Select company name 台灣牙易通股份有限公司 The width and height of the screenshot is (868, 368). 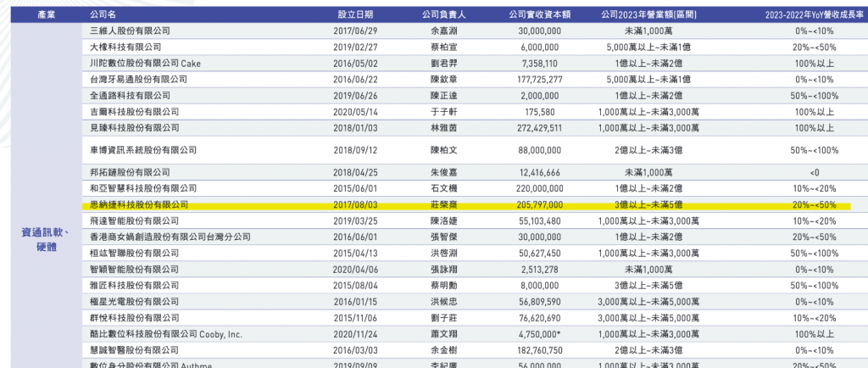138,80
